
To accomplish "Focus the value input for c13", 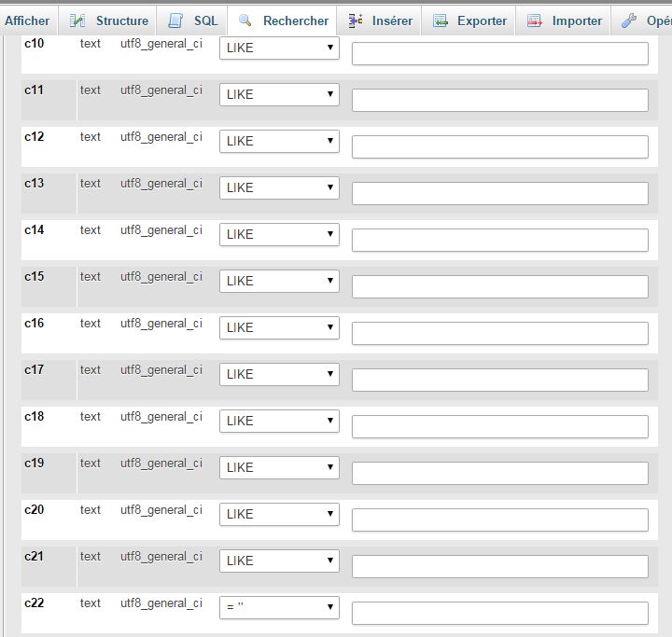I will click(500, 194).
